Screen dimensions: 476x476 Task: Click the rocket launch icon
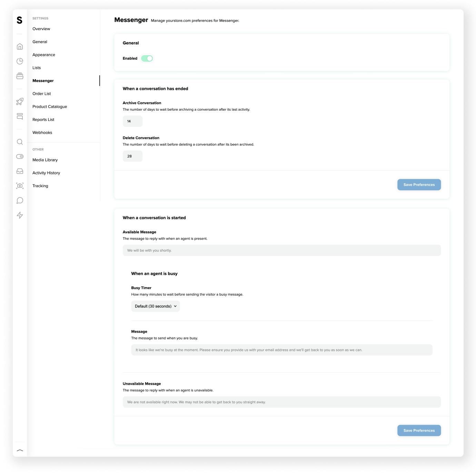(20, 102)
